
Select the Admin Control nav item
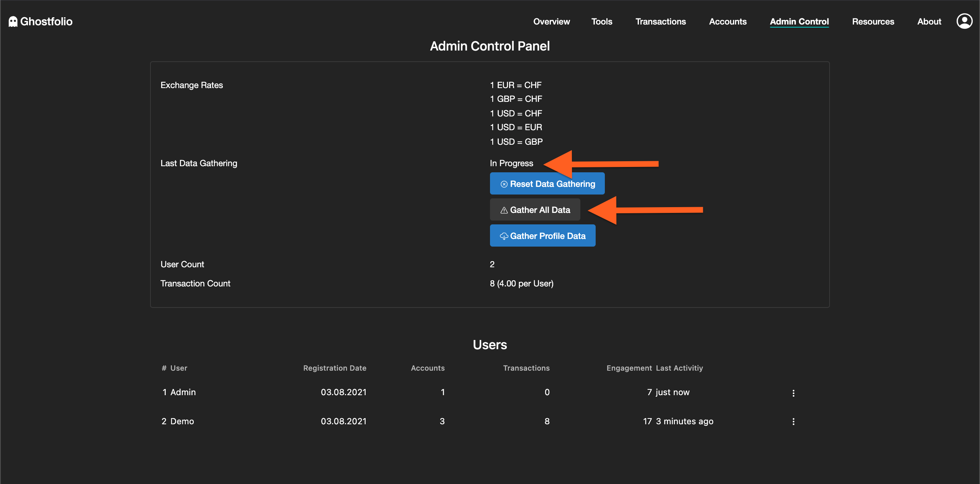pyautogui.click(x=799, y=21)
